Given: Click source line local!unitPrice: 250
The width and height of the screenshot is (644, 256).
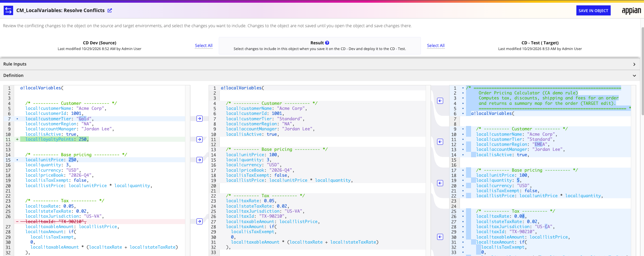Looking at the screenshot, I should pos(52,160).
